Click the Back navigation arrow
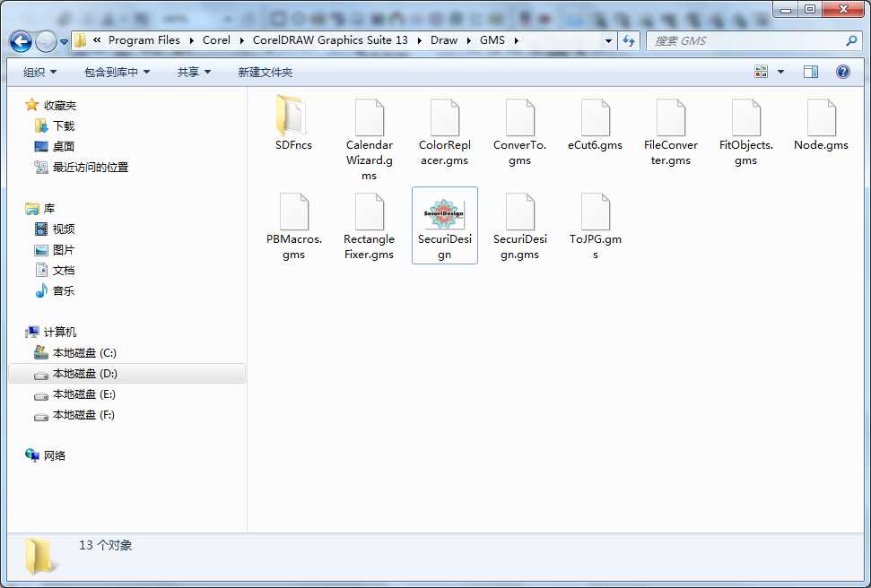The width and height of the screenshot is (871, 588). pos(22,41)
